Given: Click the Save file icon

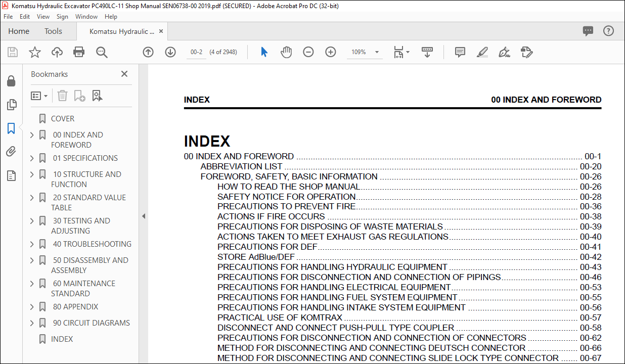Looking at the screenshot, I should pos(13,52).
